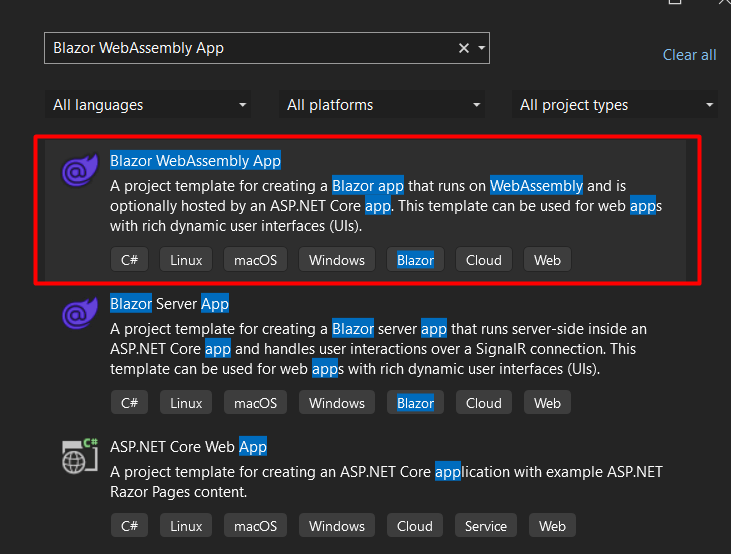The height and width of the screenshot is (554, 731).
Task: Click the Blazor Server App description about SignalR
Action: [x=379, y=349]
